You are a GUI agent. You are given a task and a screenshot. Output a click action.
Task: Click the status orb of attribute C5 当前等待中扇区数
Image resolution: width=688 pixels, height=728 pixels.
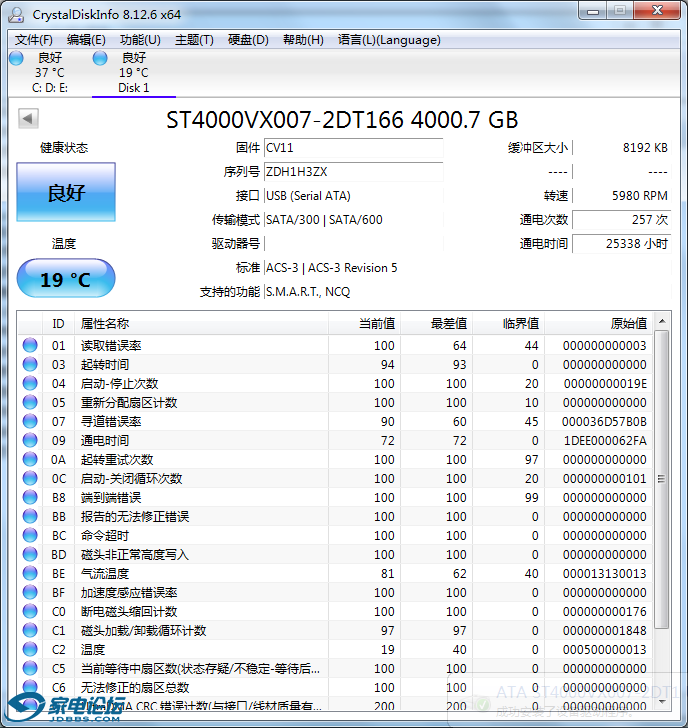point(30,669)
